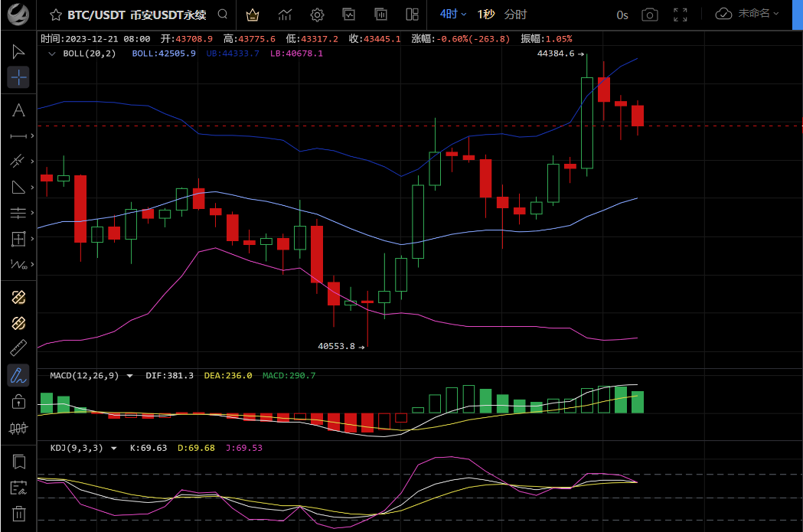Screen dimensions: 803x532
Task: Click the crown membership icon
Action: 253,15
